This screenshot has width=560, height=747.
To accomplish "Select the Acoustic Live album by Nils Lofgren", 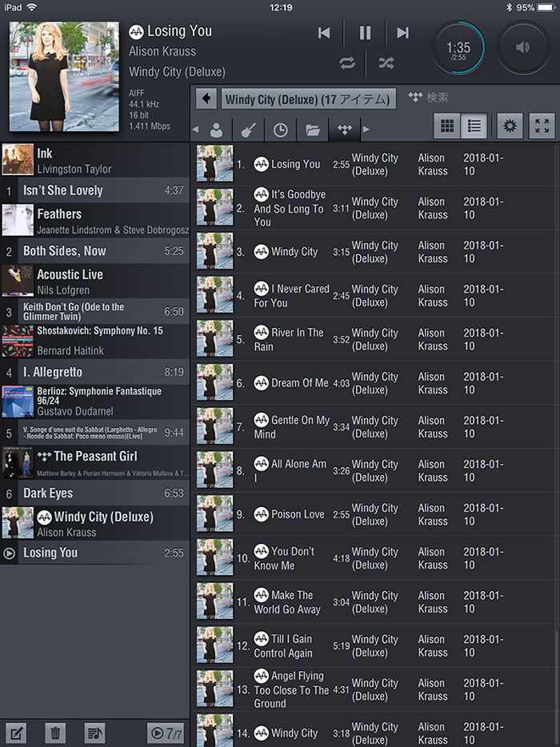I will tap(95, 281).
